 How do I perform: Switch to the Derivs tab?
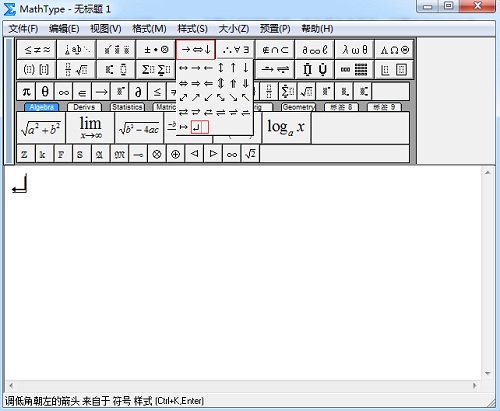coord(84,107)
